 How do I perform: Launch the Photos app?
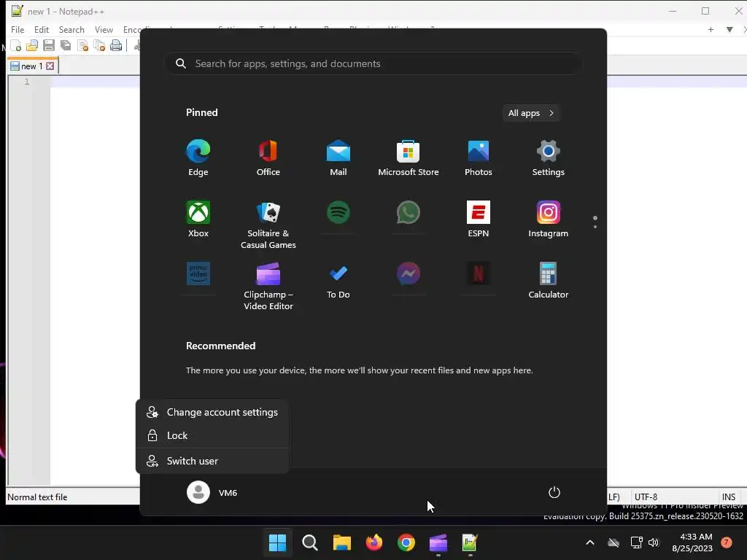479,158
